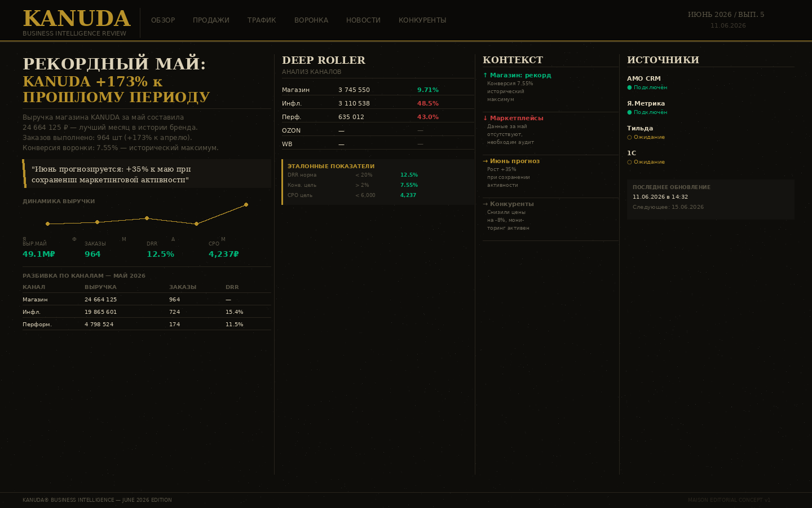The height and width of the screenshot is (508, 812).
Task: Click the 'DEEP ROLLER' panel heading
Action: coord(324,60)
